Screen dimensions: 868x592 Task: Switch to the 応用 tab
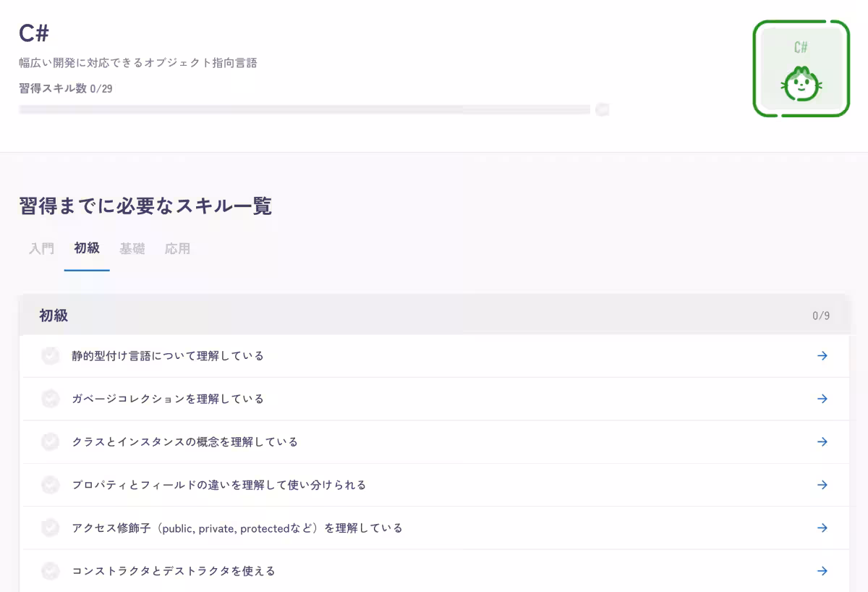(177, 248)
